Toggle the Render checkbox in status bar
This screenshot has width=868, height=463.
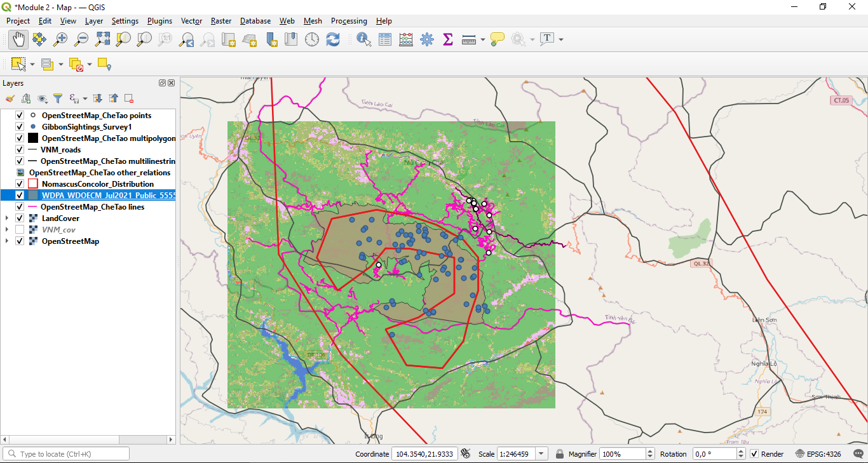click(754, 454)
